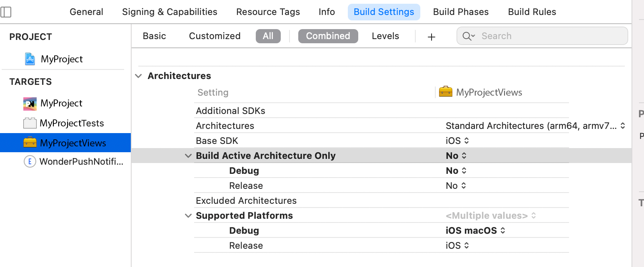The width and height of the screenshot is (644, 267).
Task: Select the Combined view toggle
Action: pos(328,36)
